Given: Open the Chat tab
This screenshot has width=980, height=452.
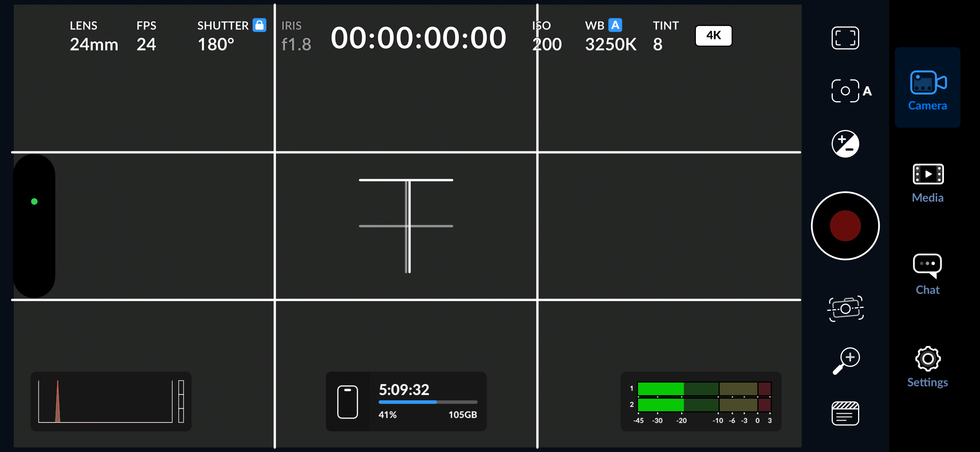Looking at the screenshot, I should tap(927, 274).
